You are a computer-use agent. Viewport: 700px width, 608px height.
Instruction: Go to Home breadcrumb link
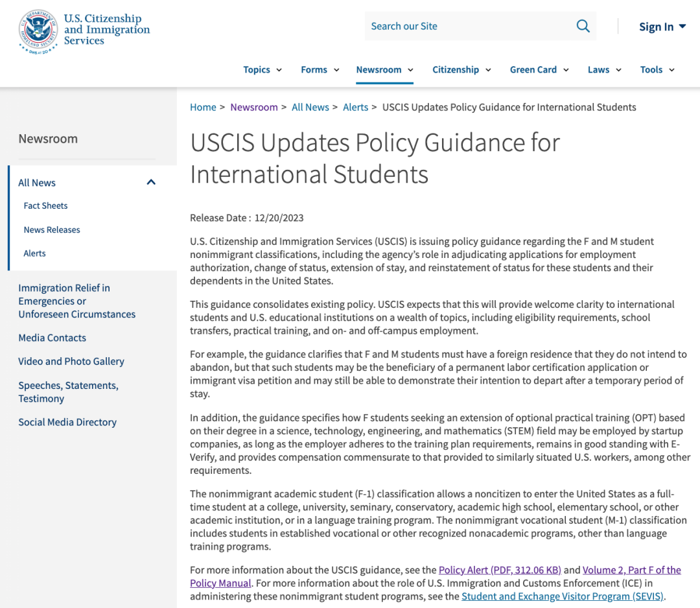pyautogui.click(x=203, y=107)
